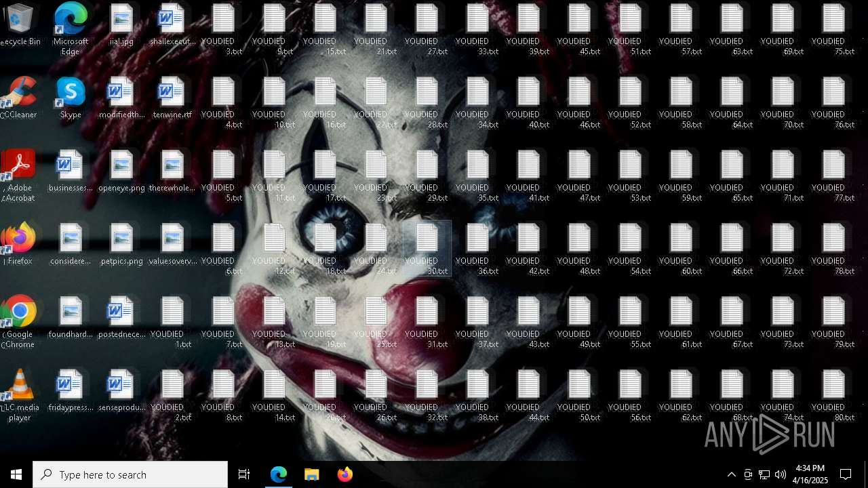Select the YOUDIED 45.txt file

579,30
